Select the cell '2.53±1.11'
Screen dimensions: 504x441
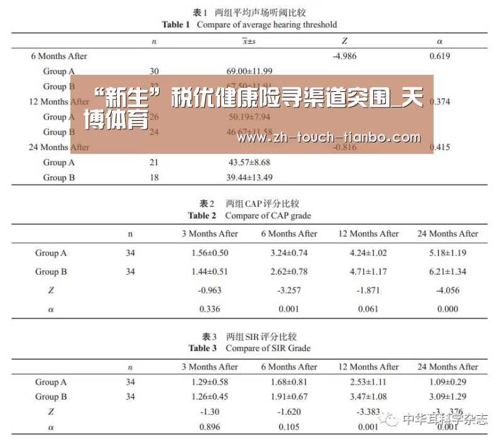368,382
